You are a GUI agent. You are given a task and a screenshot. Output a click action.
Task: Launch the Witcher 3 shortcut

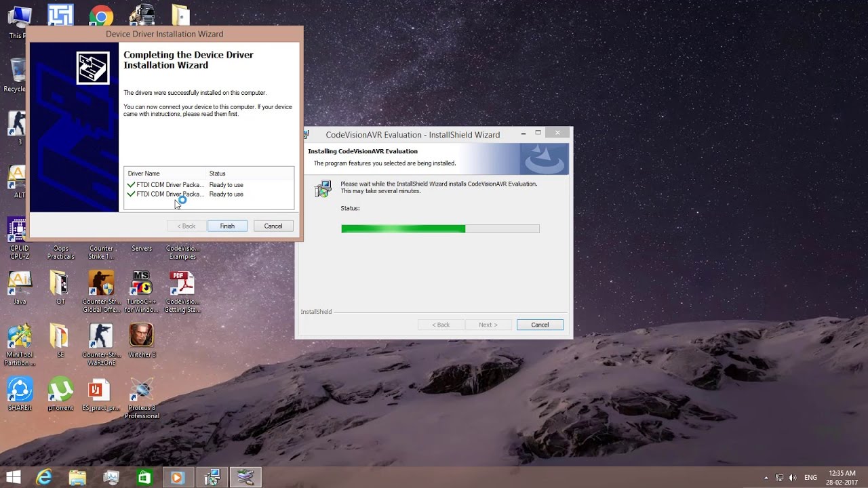142,341
